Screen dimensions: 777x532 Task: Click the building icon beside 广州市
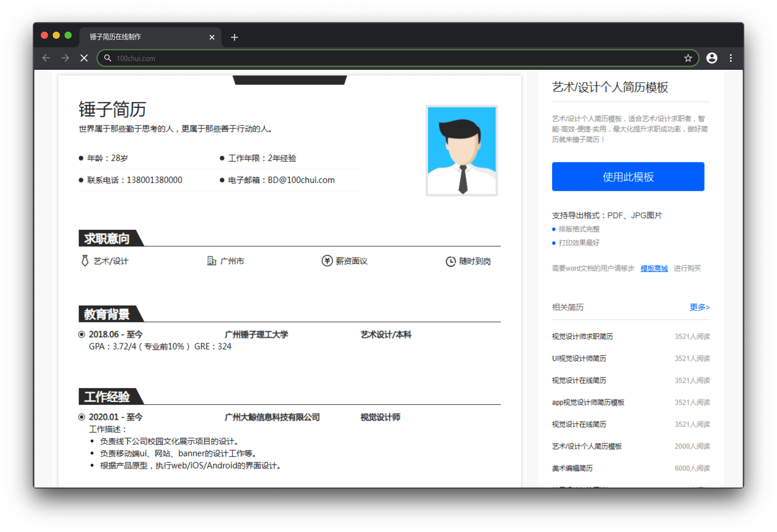pos(211,261)
